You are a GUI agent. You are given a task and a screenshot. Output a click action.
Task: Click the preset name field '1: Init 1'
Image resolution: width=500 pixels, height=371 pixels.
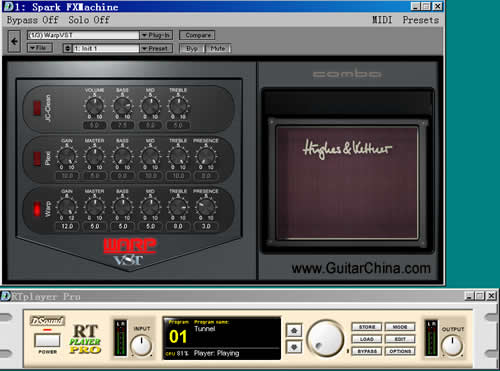coord(105,48)
